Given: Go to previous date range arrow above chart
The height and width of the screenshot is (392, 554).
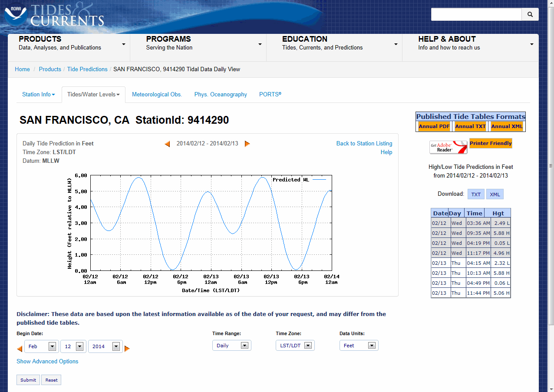Looking at the screenshot, I should pyautogui.click(x=167, y=144).
